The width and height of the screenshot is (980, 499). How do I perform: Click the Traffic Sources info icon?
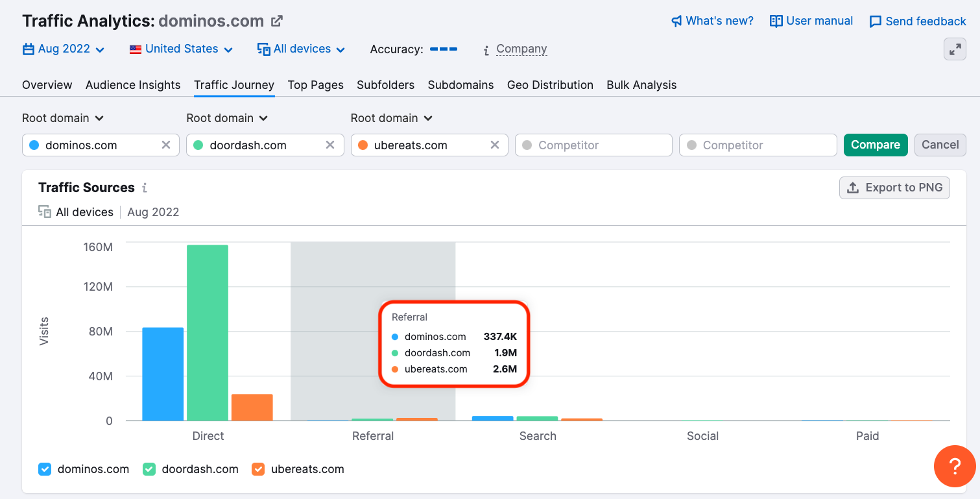145,188
